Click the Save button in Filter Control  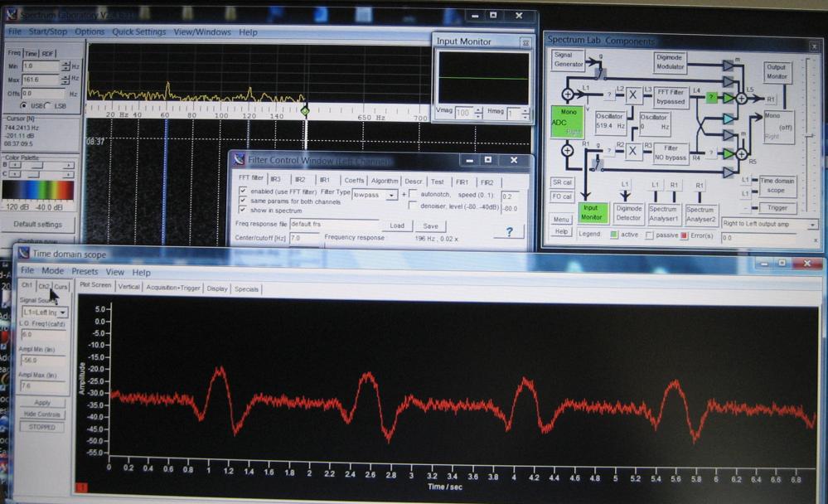coord(430,226)
